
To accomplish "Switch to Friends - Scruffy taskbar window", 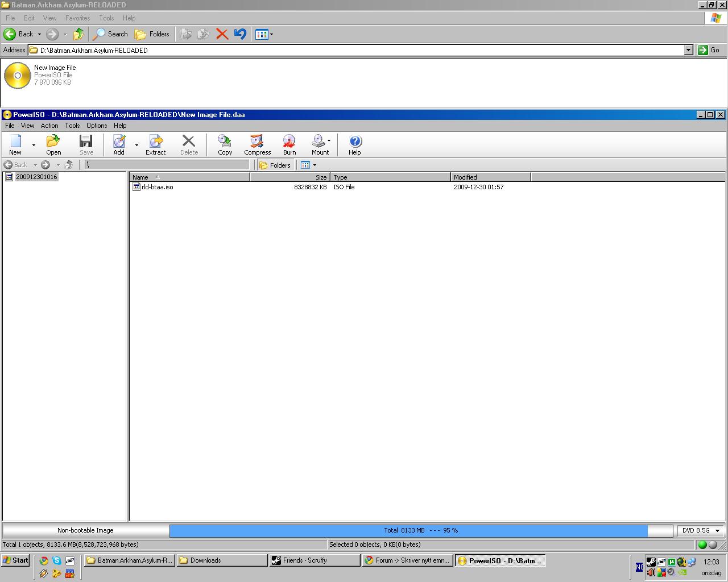I will [315, 560].
